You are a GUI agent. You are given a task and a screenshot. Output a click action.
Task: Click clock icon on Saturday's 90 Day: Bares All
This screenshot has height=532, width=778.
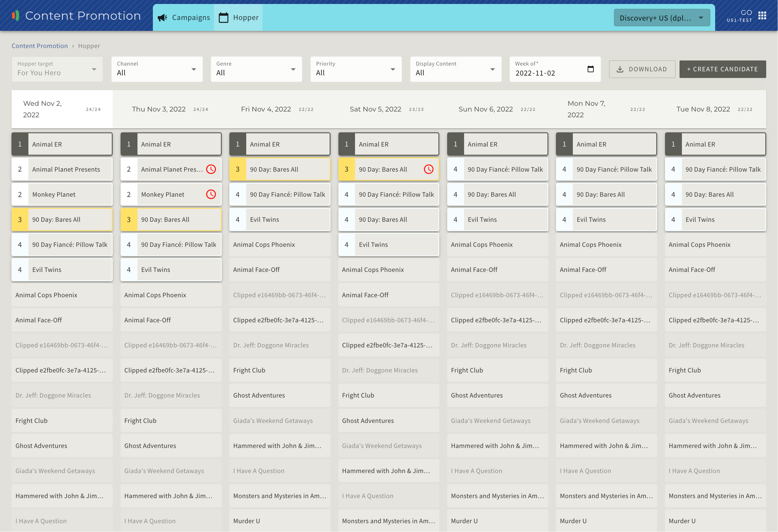[x=429, y=169]
